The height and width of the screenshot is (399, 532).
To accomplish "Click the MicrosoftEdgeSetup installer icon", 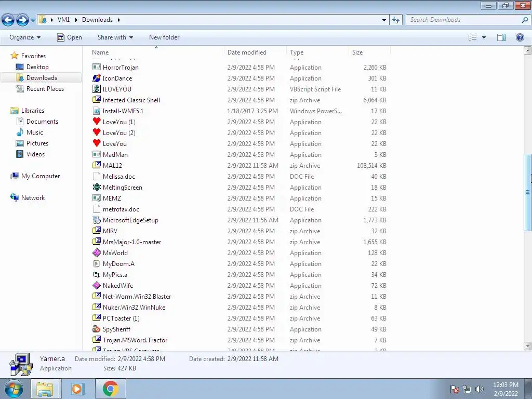I will [x=97, y=220].
